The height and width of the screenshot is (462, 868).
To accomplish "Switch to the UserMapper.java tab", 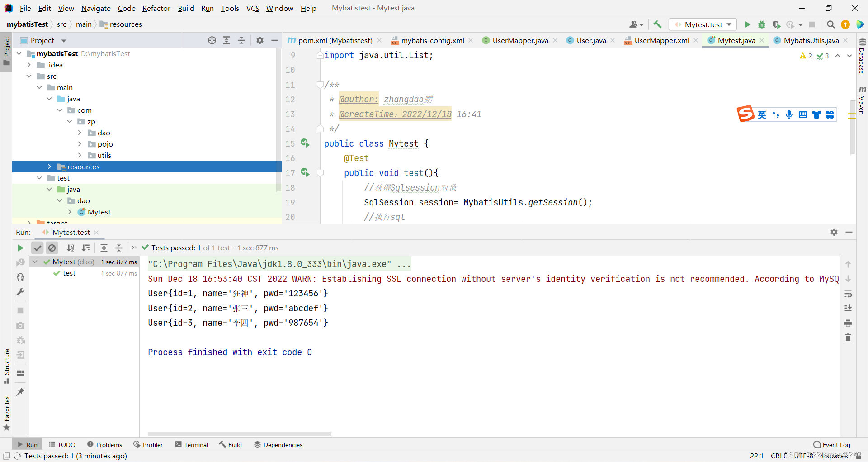I will [x=520, y=40].
